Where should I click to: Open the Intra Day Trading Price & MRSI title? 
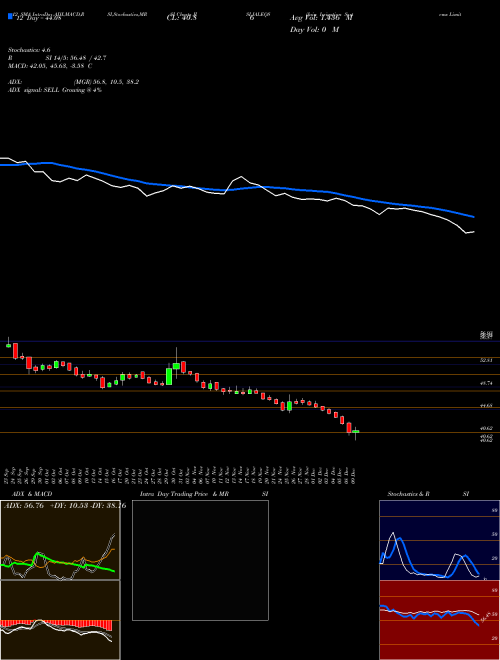pyautogui.click(x=204, y=494)
